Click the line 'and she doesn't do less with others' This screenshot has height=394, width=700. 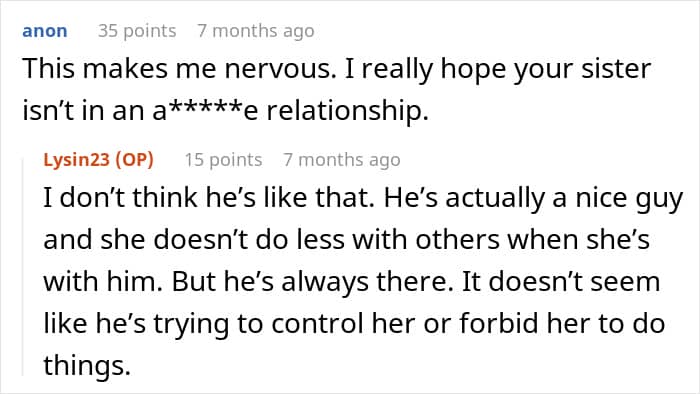[x=271, y=240]
